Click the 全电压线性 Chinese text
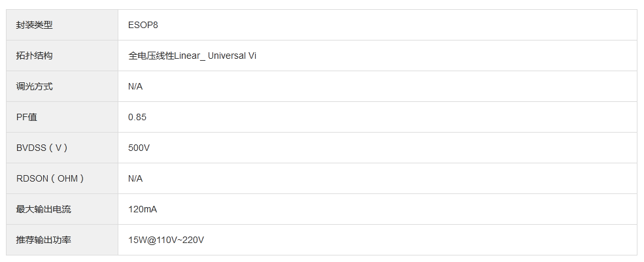Image resolution: width=644 pixels, height=262 pixels. [x=151, y=56]
